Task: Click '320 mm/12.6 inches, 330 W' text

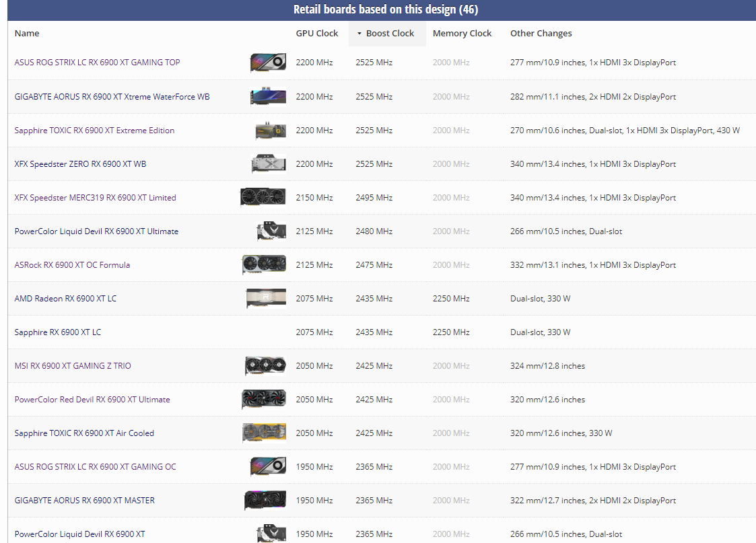Action: (561, 433)
